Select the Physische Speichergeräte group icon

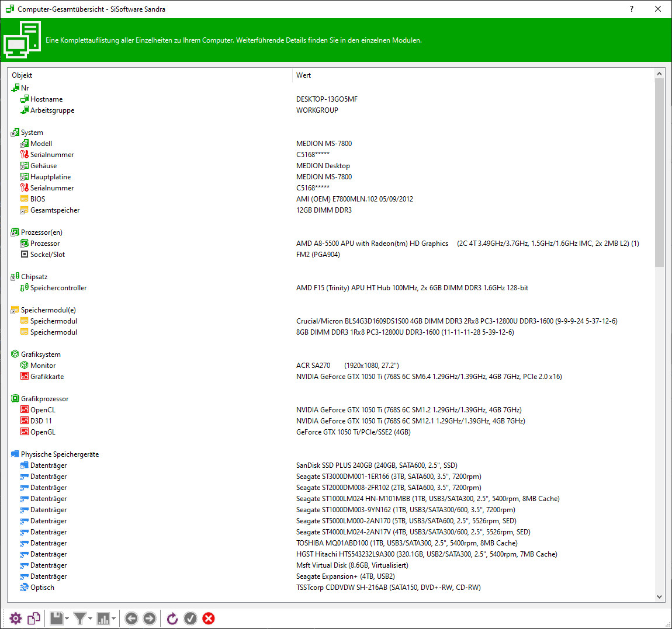coord(15,454)
